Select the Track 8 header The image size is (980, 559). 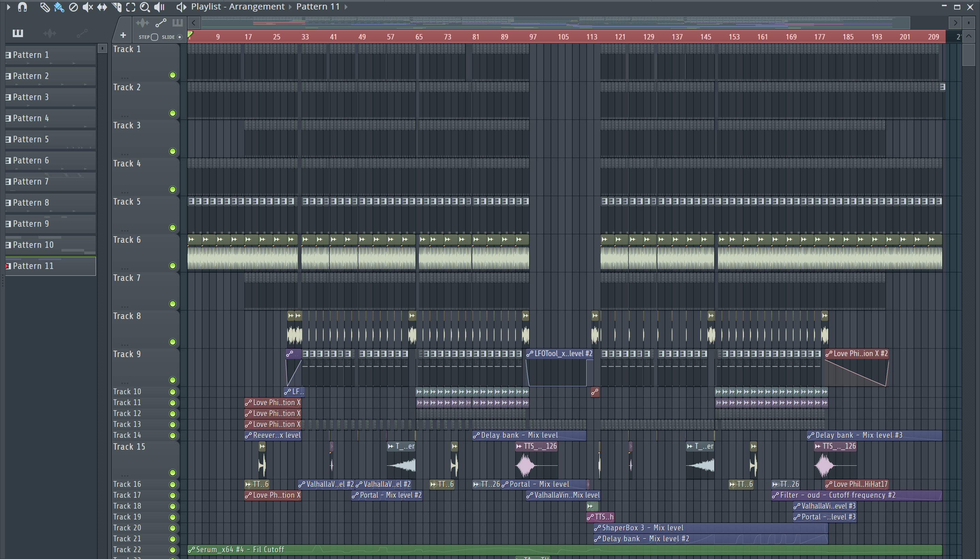point(146,329)
